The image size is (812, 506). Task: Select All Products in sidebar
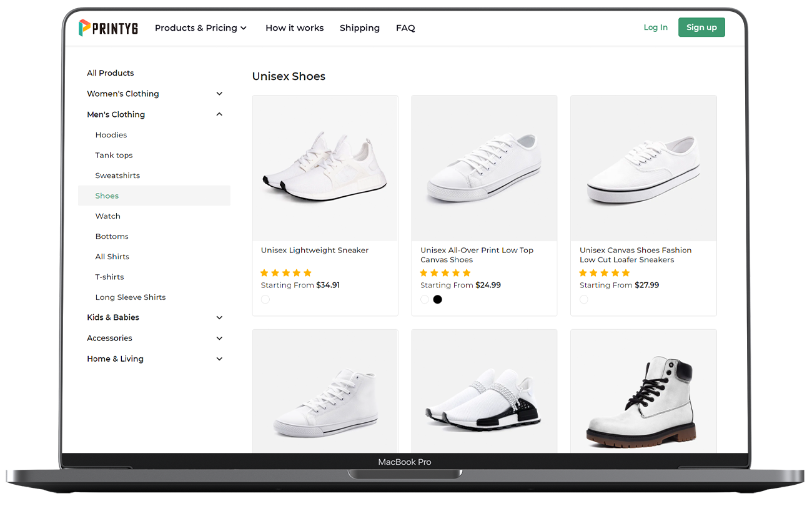click(111, 73)
